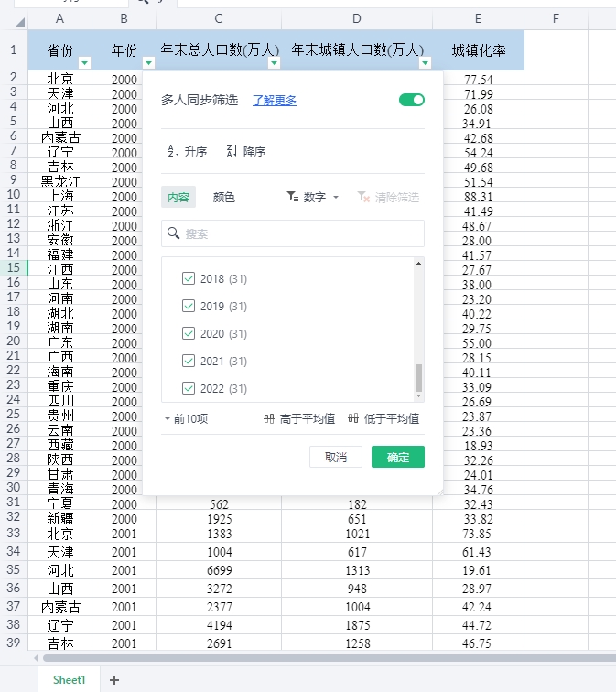The height and width of the screenshot is (692, 616).
Task: Select column C header
Action: [219, 18]
